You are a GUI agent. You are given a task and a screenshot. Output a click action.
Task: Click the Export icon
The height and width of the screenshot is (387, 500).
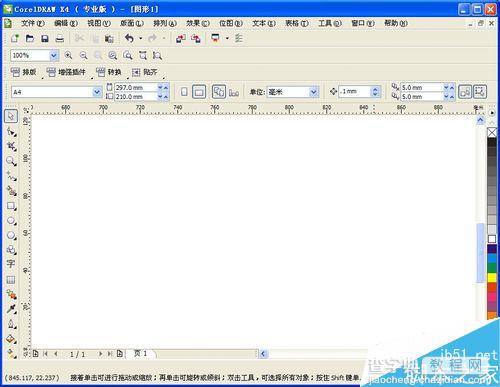pyautogui.click(x=196, y=39)
